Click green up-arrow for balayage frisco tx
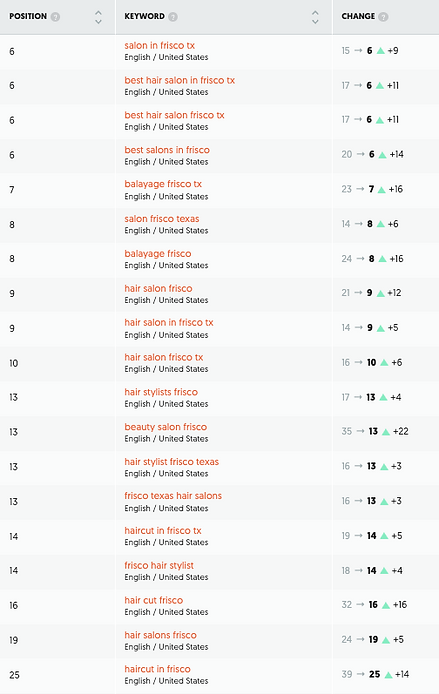The width and height of the screenshot is (439, 694). point(381,190)
